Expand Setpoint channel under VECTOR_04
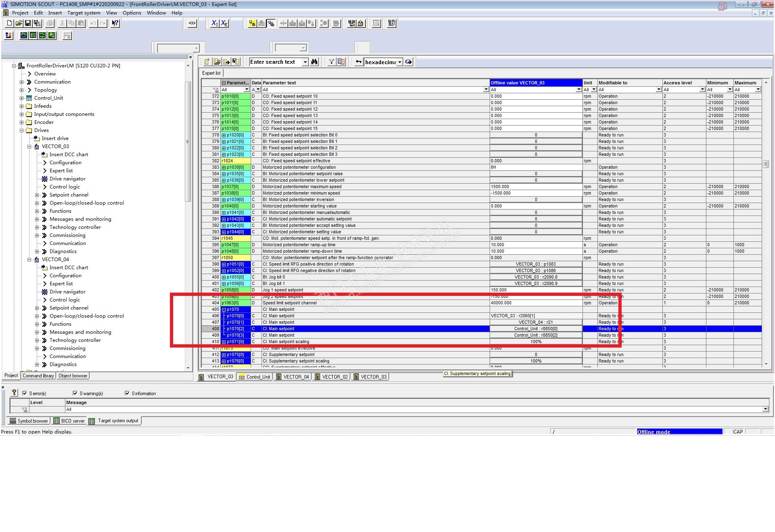The image size is (775, 532). [x=37, y=308]
